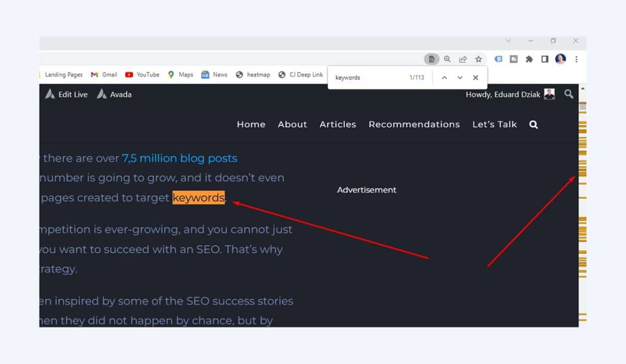Jump to the next keyword match
This screenshot has width=626, height=364.
[x=460, y=77]
